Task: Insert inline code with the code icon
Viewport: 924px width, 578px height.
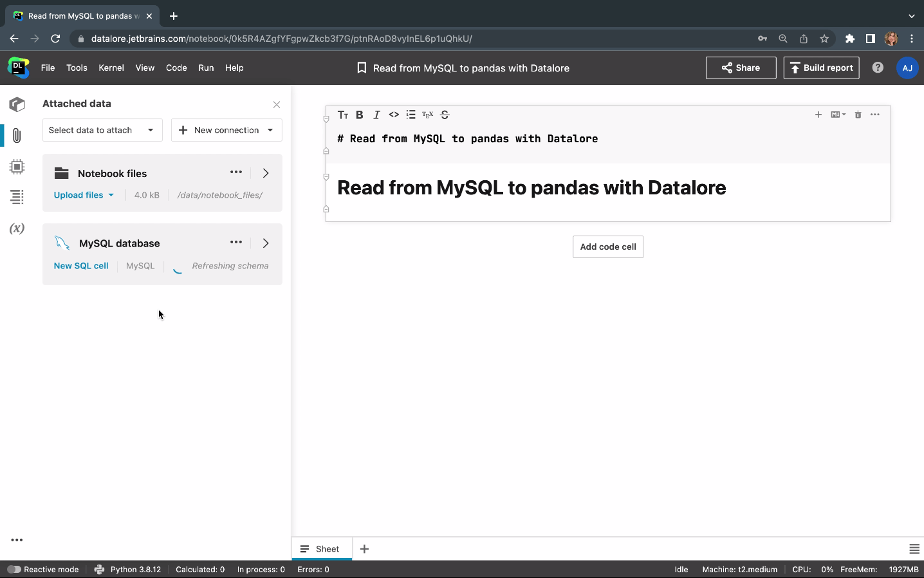Action: tap(394, 115)
